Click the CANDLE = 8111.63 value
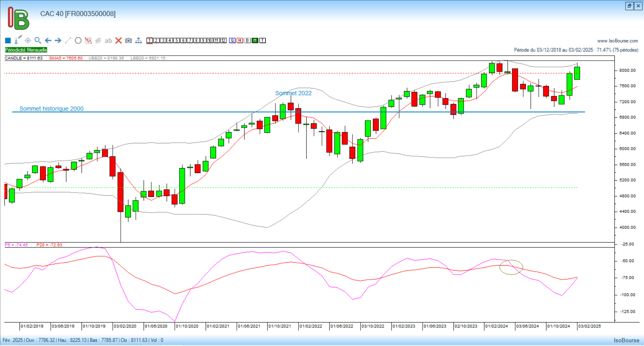This screenshot has width=644, height=346. pyautogui.click(x=23, y=58)
